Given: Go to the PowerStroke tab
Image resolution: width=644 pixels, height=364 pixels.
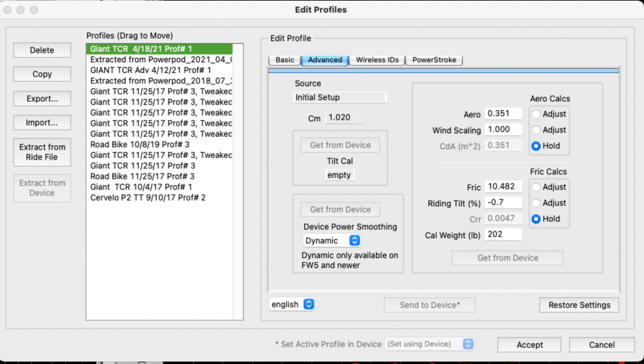Looking at the screenshot, I should coord(434,60).
